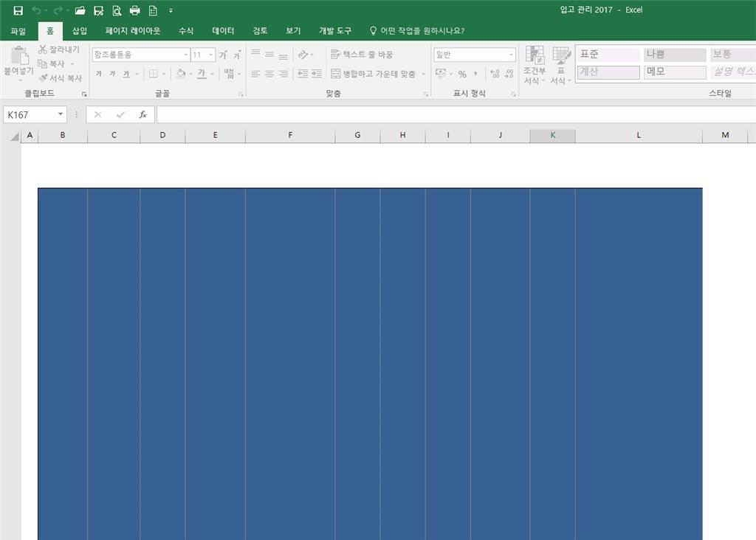Expand the 복사 dropdown arrow
The image size is (756, 540).
[72, 63]
